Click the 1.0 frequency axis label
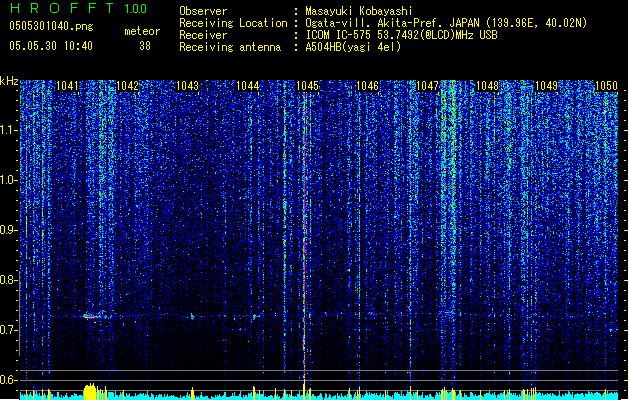This screenshot has width=629, height=400. click(x=9, y=180)
